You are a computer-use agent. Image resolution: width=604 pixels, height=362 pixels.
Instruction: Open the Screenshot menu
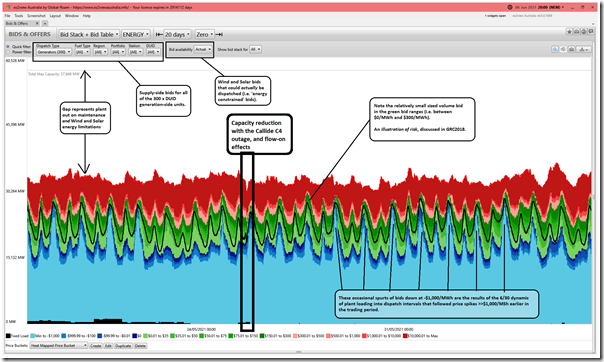(x=37, y=16)
